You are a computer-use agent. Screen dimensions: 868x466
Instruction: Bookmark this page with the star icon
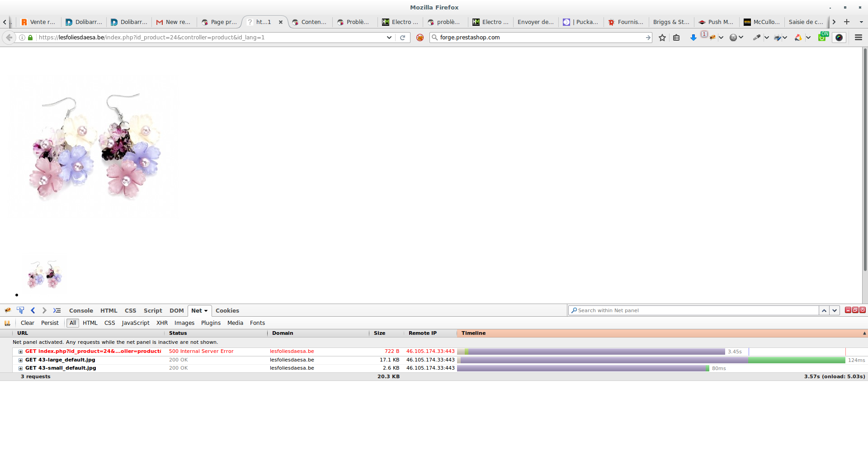pos(662,38)
